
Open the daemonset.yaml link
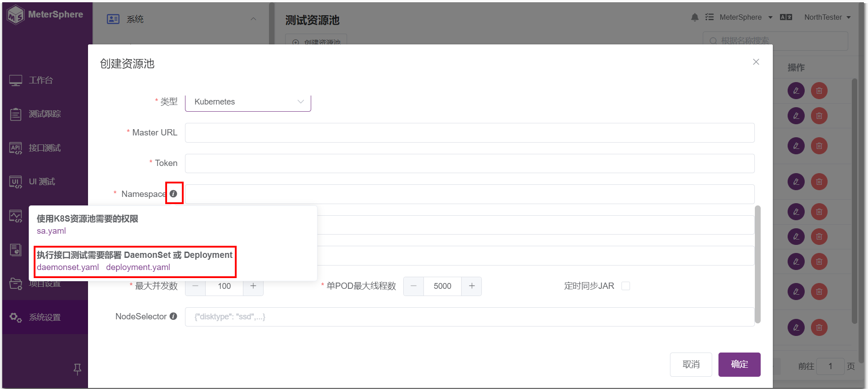68,267
